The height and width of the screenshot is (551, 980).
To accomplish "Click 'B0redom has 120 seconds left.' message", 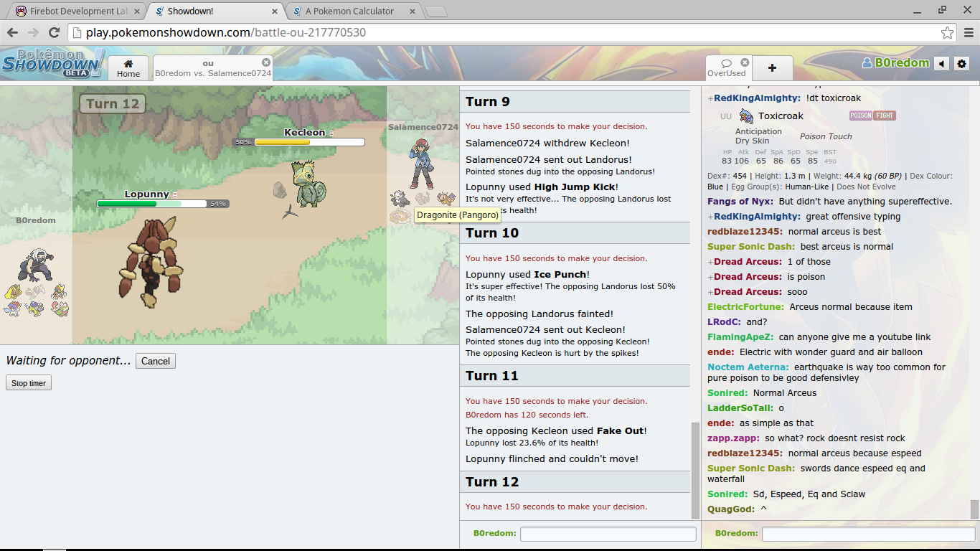I will pos(527,415).
